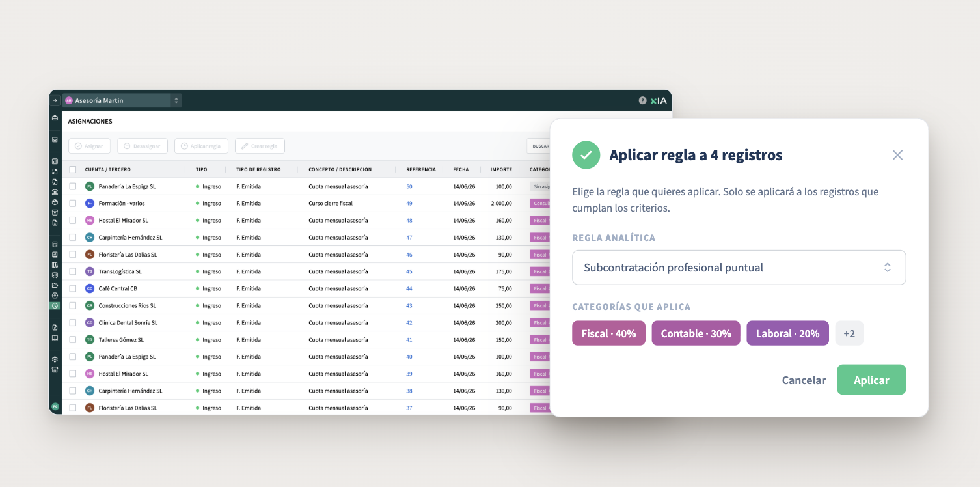Open the xIA assistant logo

click(659, 100)
